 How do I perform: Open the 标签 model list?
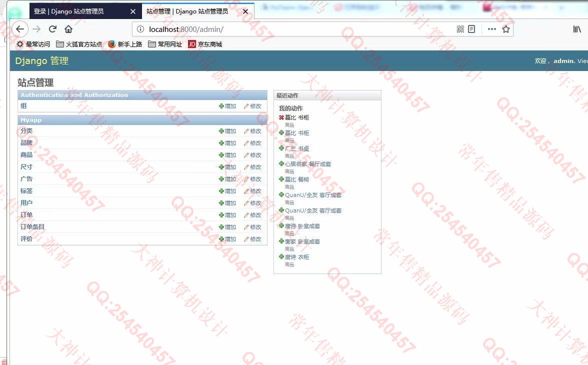coord(26,191)
